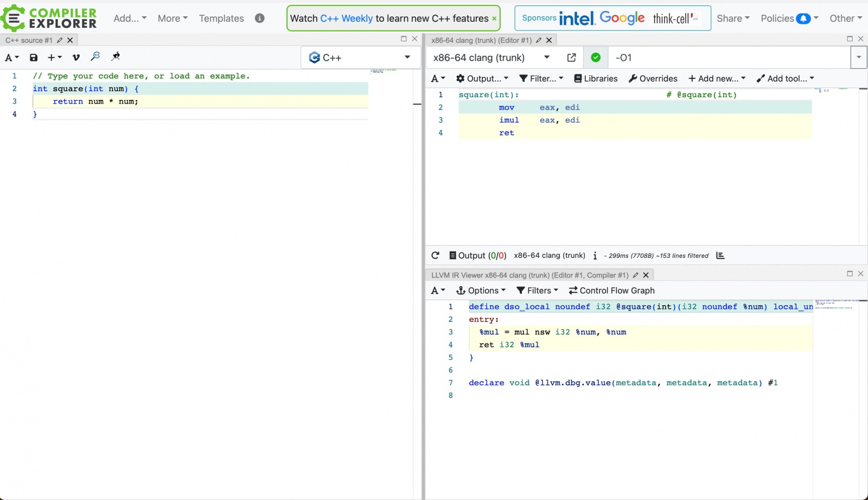
Task: Open compiler popout window icon
Action: 571,58
